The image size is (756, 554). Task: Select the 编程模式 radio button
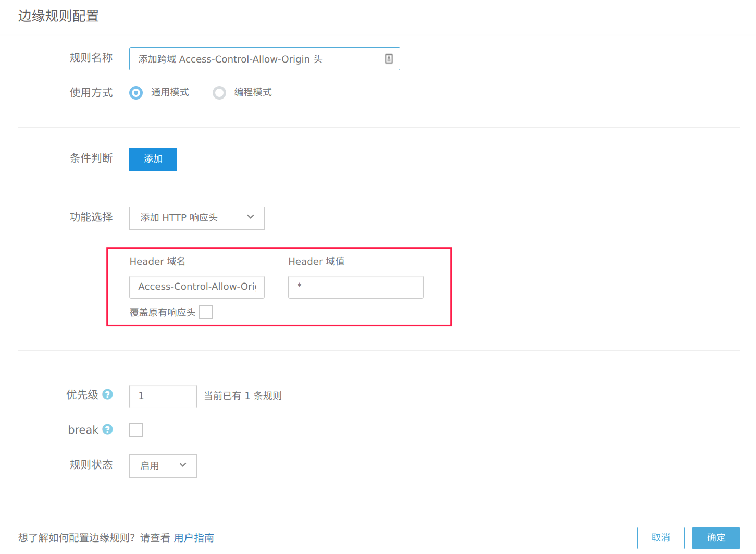219,93
